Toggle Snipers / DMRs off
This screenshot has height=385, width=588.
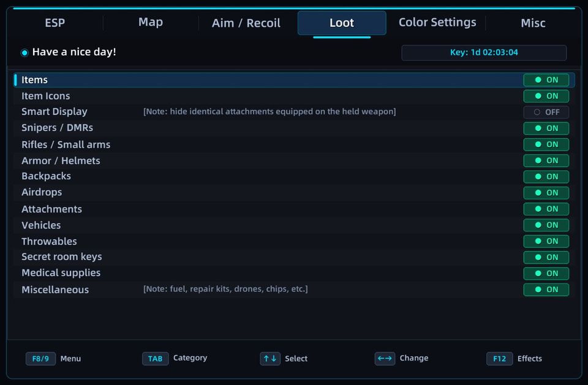point(546,128)
